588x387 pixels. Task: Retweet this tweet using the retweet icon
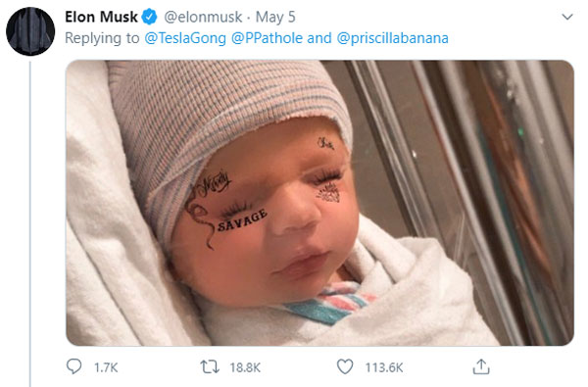(x=210, y=366)
